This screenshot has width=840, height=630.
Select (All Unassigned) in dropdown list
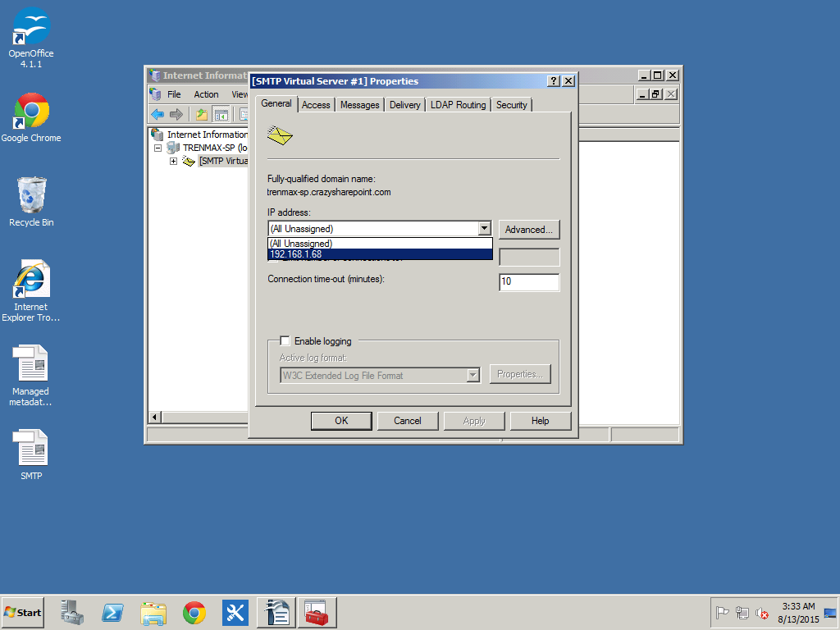click(x=380, y=243)
